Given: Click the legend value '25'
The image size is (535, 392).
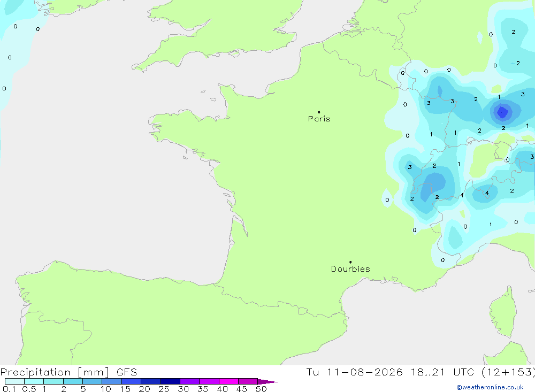Looking at the screenshot, I should click(164, 389).
